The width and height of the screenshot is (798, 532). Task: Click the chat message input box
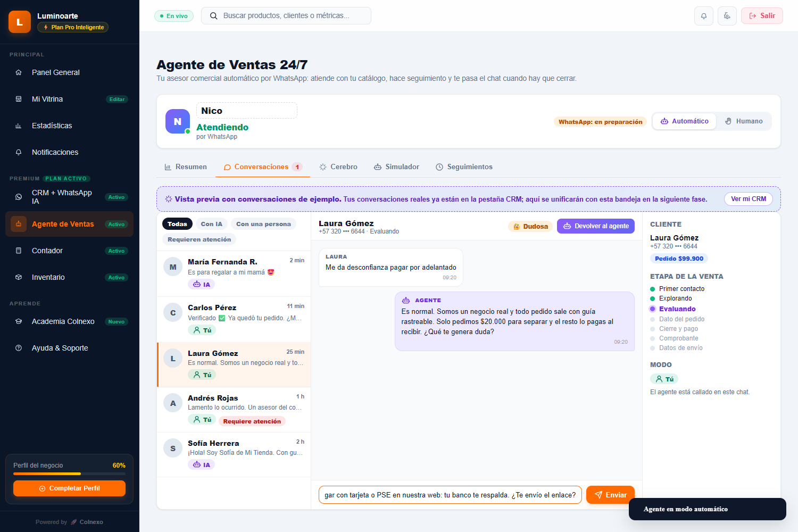pos(450,495)
